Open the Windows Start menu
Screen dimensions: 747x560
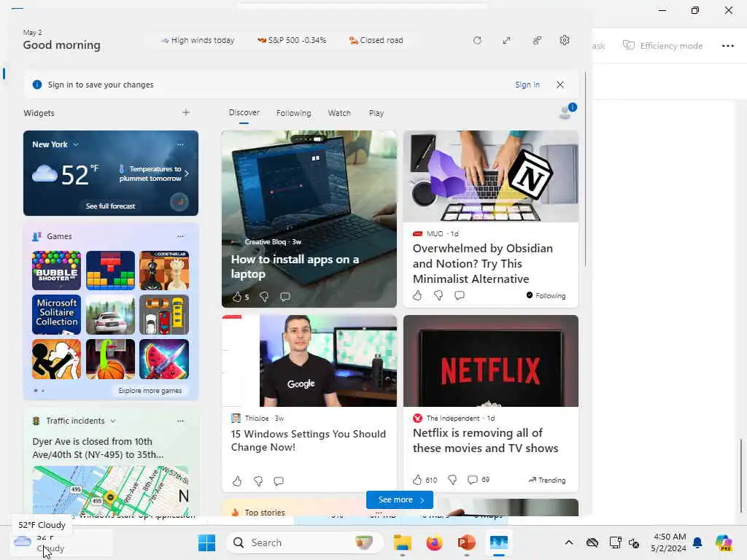click(x=206, y=542)
